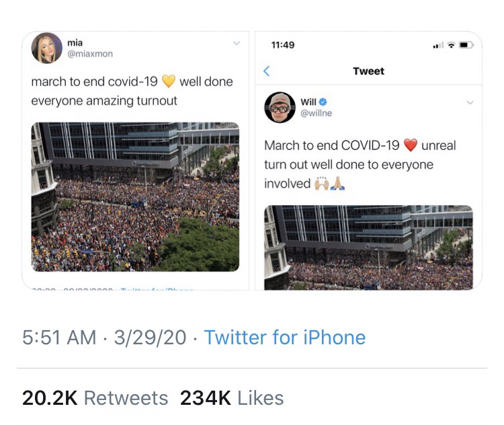Image resolution: width=504 pixels, height=425 pixels.
Task: Open the Twitter for iPhone link
Action: coord(285,337)
